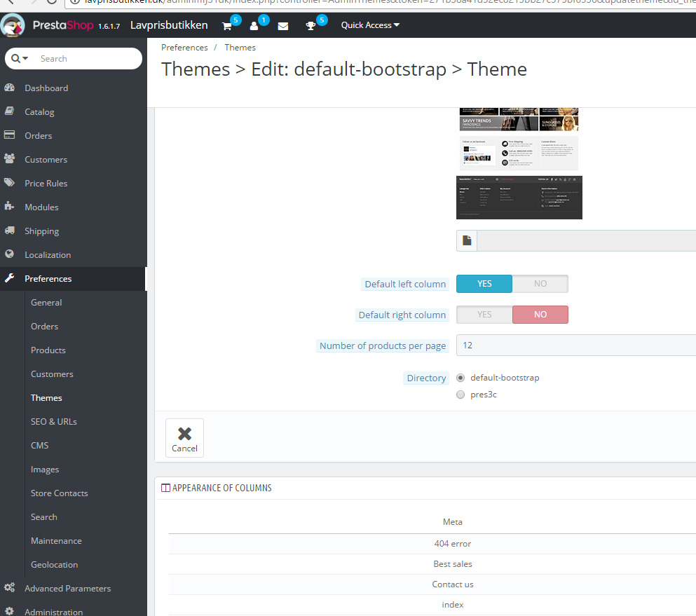Click the Catalog book icon in sidebar
696x616 pixels.
[9, 111]
